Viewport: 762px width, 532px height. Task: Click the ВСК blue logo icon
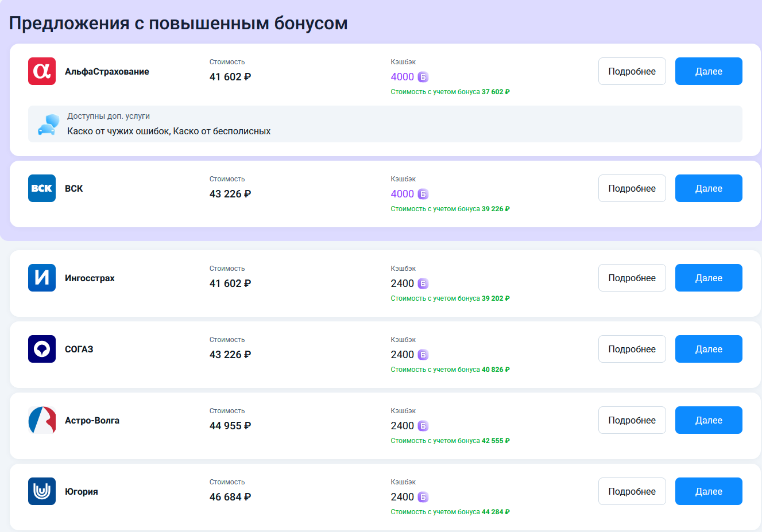(x=42, y=188)
